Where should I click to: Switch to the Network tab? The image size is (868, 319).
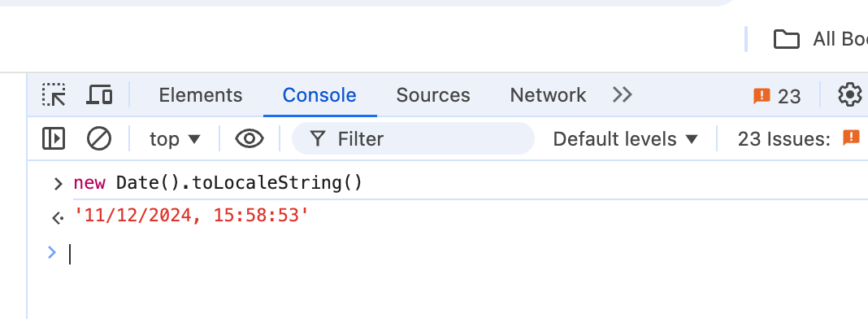click(548, 95)
